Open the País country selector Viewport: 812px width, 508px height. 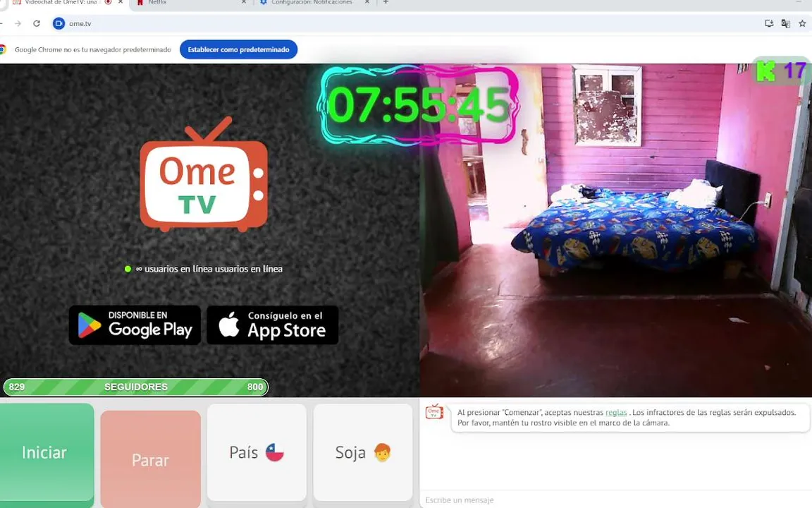257,452
